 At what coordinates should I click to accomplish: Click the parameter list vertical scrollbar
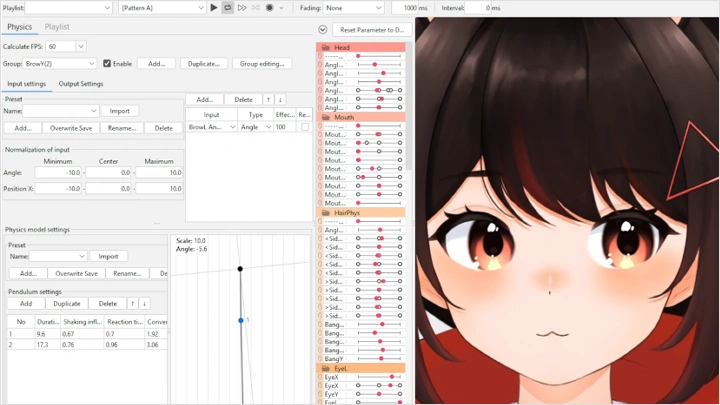point(409,106)
